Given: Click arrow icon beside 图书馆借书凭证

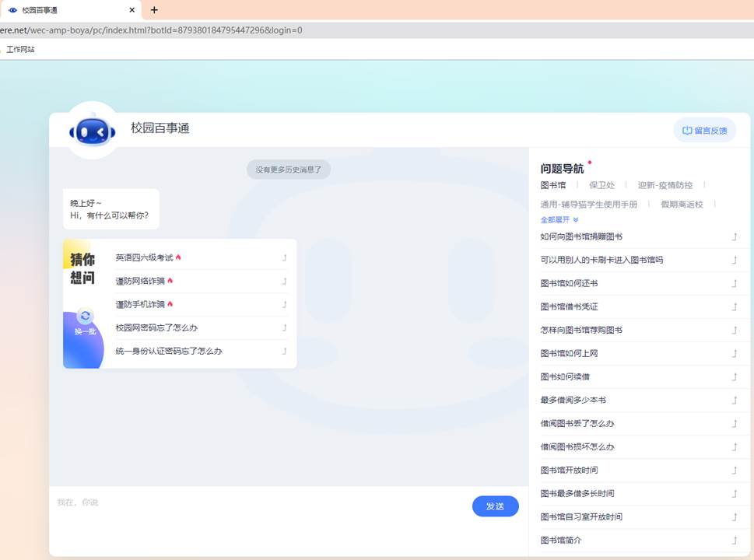Looking at the screenshot, I should tap(734, 306).
